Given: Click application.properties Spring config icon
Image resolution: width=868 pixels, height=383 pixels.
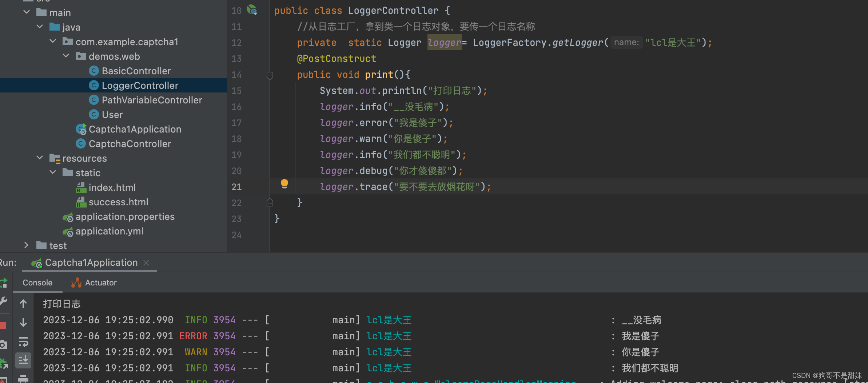Looking at the screenshot, I should [68, 217].
